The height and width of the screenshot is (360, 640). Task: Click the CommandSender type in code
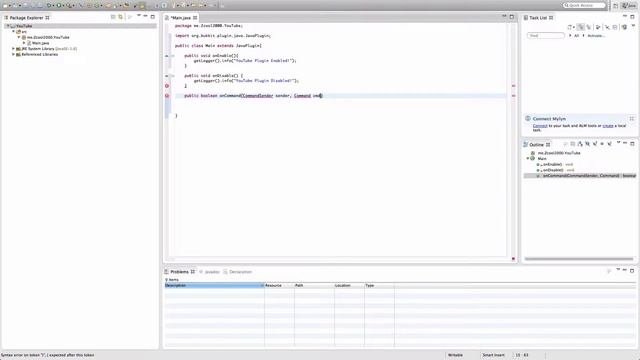(258, 96)
